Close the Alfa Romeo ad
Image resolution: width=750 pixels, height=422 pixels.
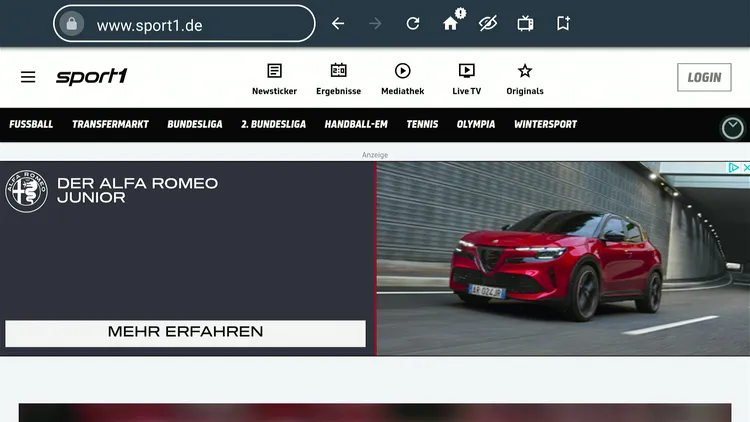click(x=745, y=167)
